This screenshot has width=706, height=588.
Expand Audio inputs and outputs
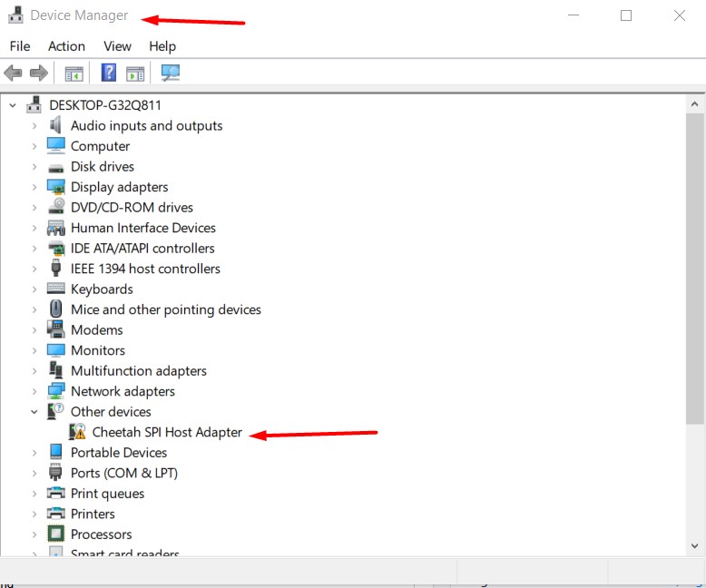pos(34,125)
